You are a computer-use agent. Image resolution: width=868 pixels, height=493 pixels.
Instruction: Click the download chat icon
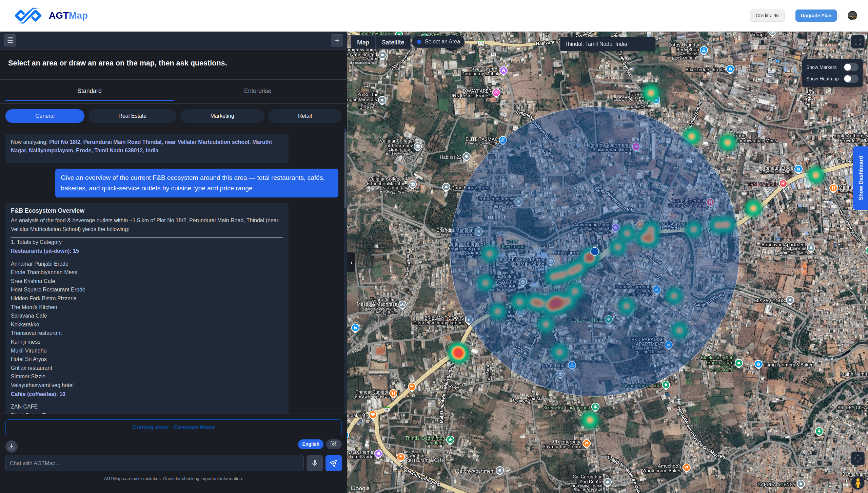pos(12,446)
